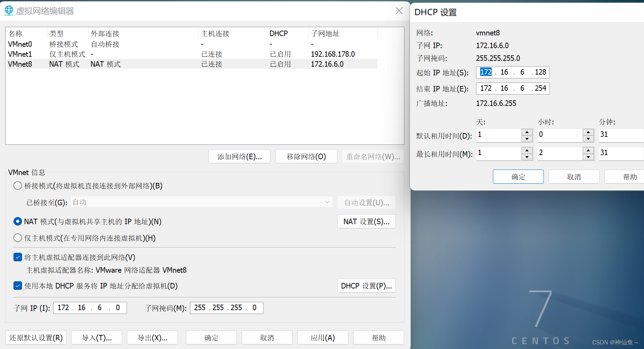Click the 子网 IP (I) input field
This screenshot has width=644, height=349.
coord(90,308)
